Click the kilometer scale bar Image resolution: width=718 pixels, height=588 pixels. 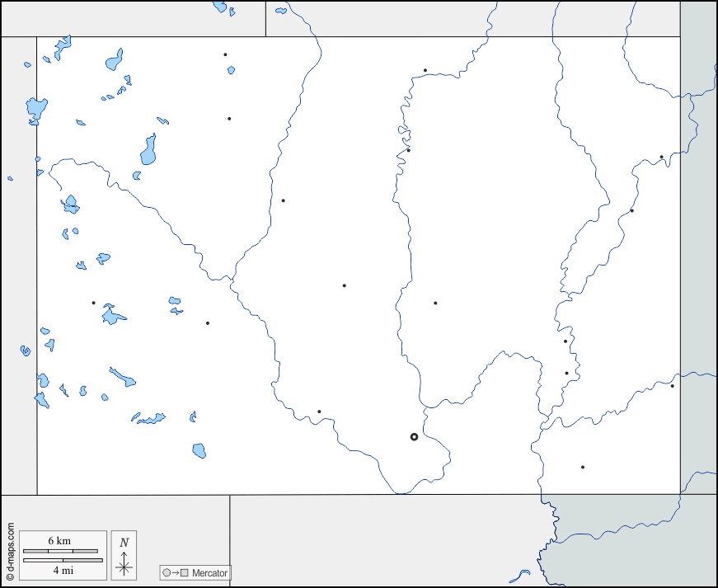pyautogui.click(x=60, y=551)
